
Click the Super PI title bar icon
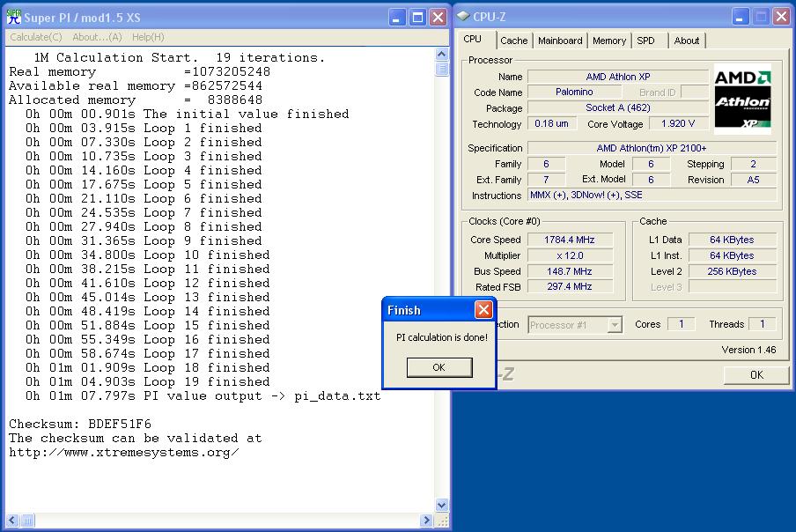(14, 17)
